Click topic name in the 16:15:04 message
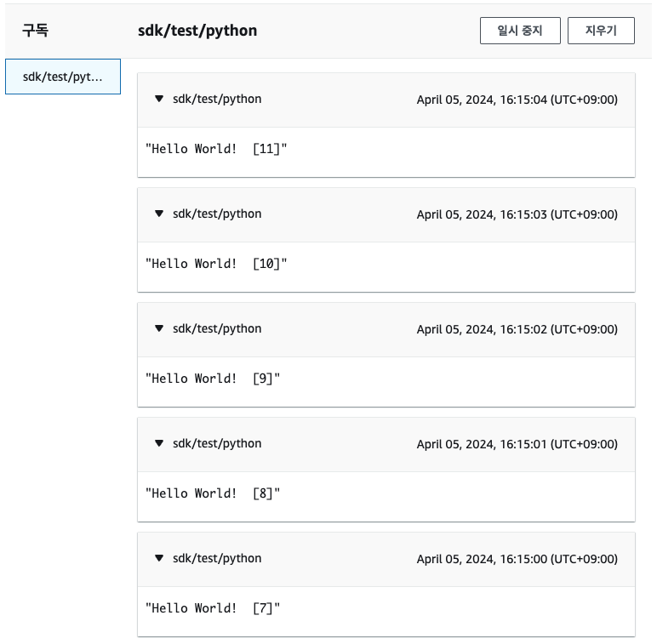Viewport: 657px width, 644px height. coord(217,100)
